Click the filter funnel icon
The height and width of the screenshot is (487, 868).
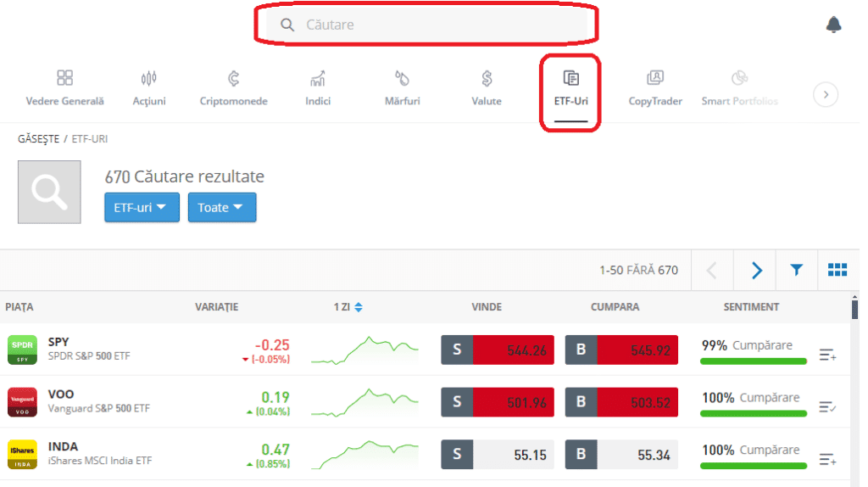pyautogui.click(x=796, y=270)
